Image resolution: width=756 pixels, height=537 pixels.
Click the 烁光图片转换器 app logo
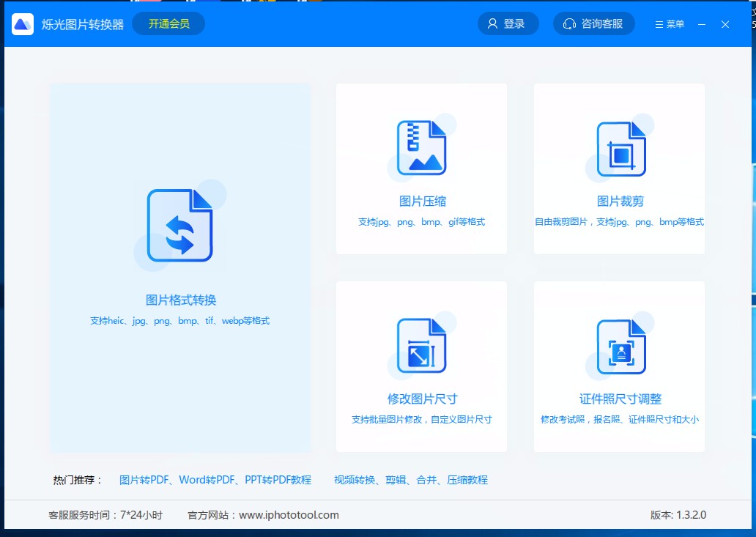click(x=22, y=23)
